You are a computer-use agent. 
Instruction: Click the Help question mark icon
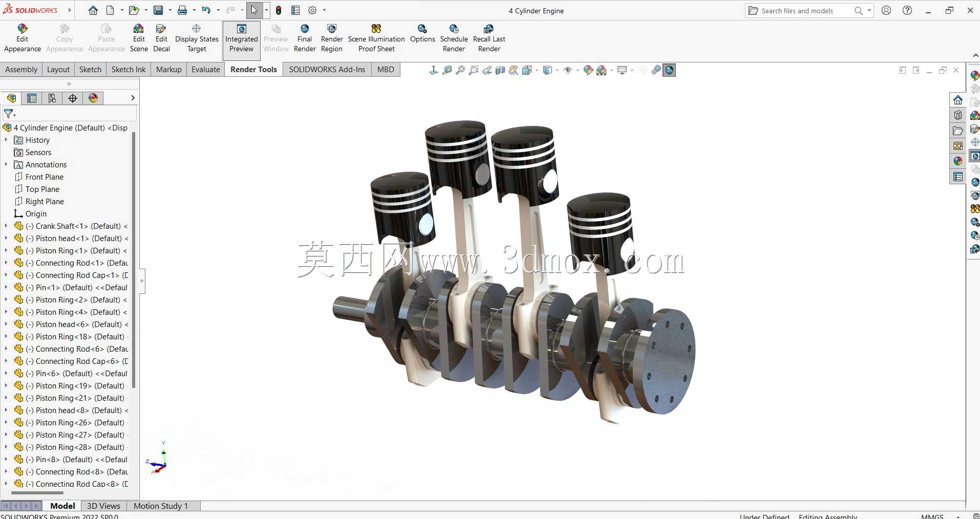pyautogui.click(x=907, y=10)
